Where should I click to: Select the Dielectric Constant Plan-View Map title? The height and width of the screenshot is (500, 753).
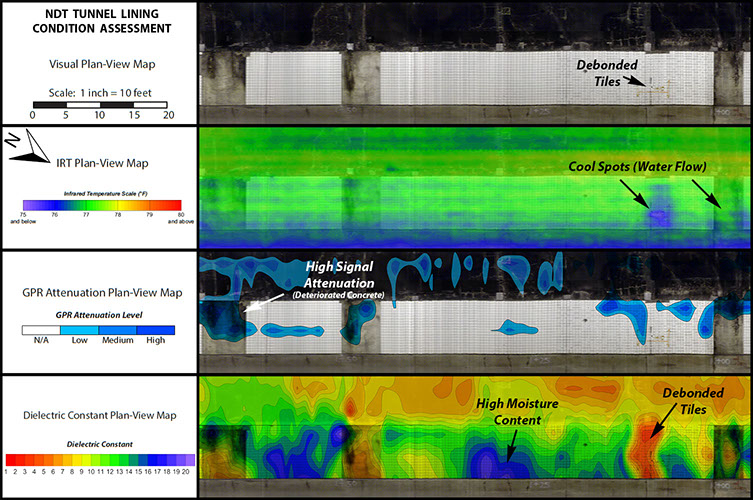click(98, 413)
